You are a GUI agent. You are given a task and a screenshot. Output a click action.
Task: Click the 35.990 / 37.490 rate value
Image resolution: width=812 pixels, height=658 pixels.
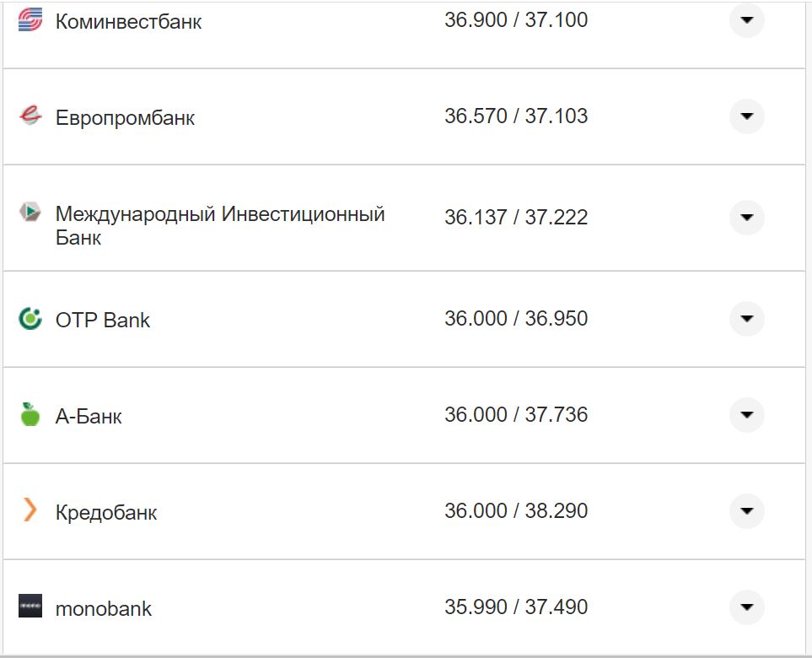pyautogui.click(x=517, y=606)
